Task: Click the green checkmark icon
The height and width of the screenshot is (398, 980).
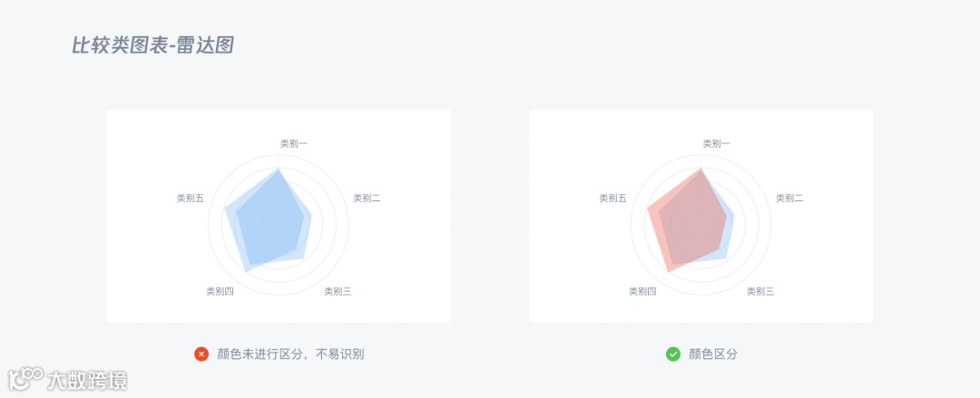Action: pyautogui.click(x=673, y=354)
